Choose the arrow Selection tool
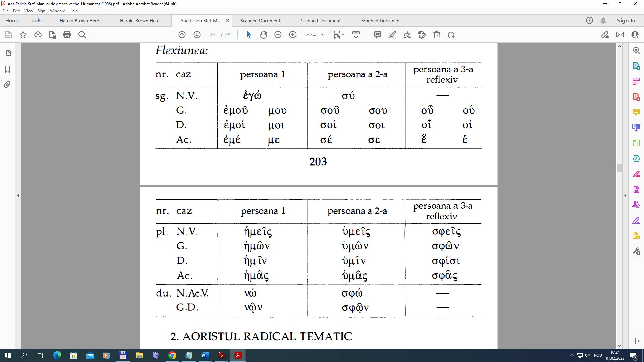This screenshot has width=644, height=362. [249, 35]
